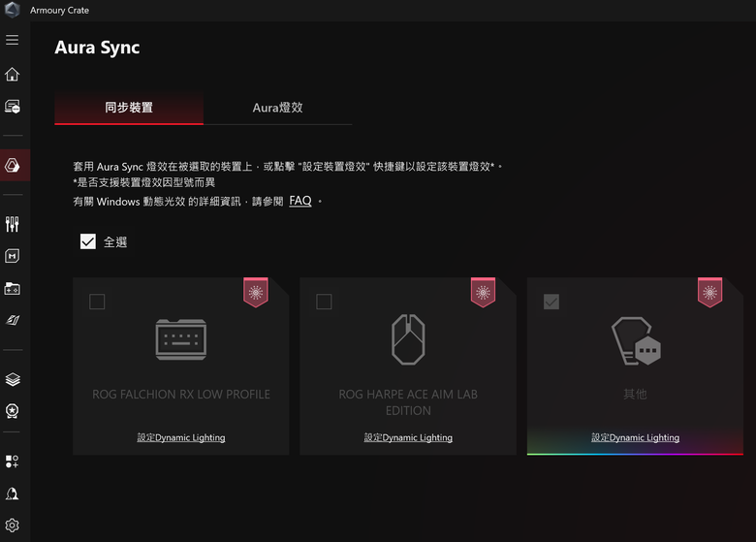The image size is (756, 542).
Task: Open the Game Library folder icon
Action: pyautogui.click(x=12, y=288)
